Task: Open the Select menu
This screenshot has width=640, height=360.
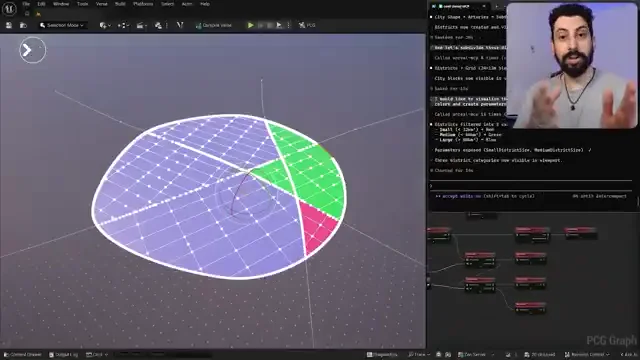Action: tap(167, 4)
